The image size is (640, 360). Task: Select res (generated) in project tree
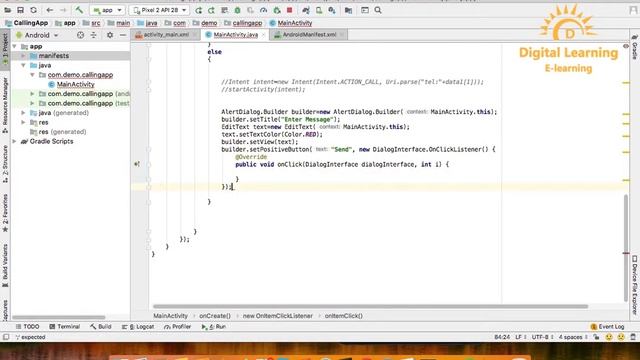[58, 132]
